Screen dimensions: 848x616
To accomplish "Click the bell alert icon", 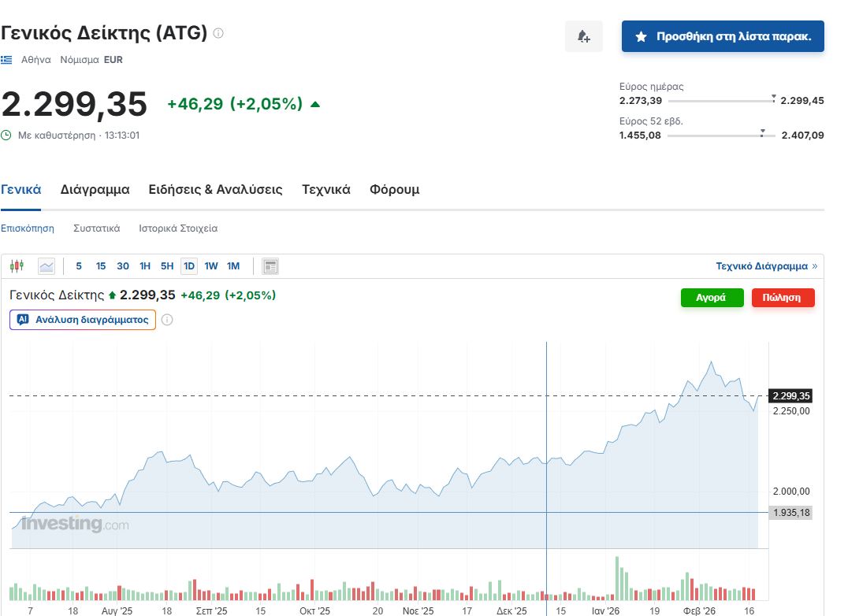I will [583, 36].
